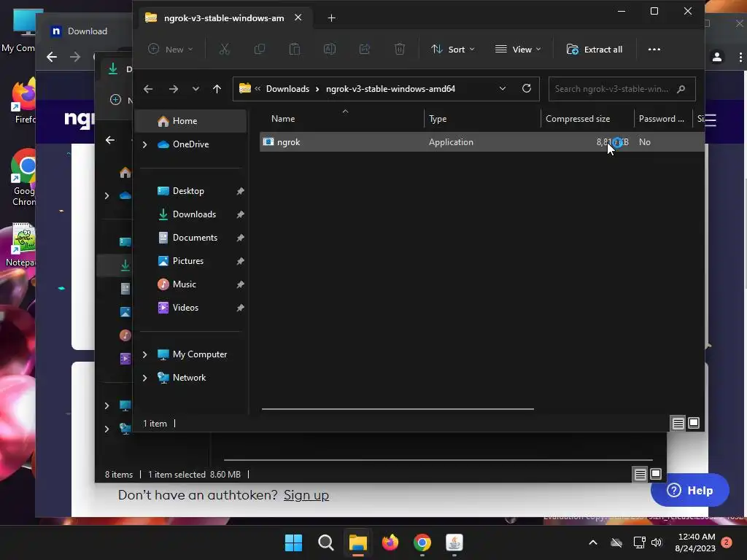Open recent locations dropdown arrow
Screen dimensions: 747x560
pos(196,88)
